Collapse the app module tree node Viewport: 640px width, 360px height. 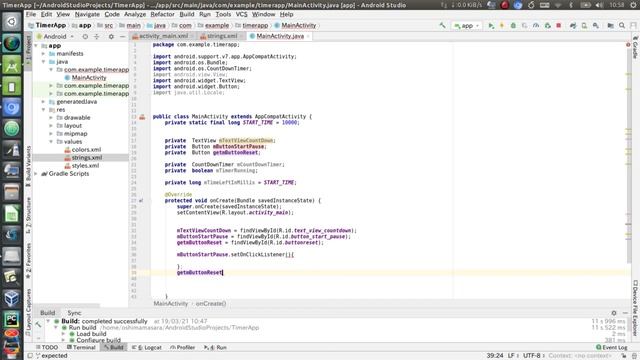(36, 46)
